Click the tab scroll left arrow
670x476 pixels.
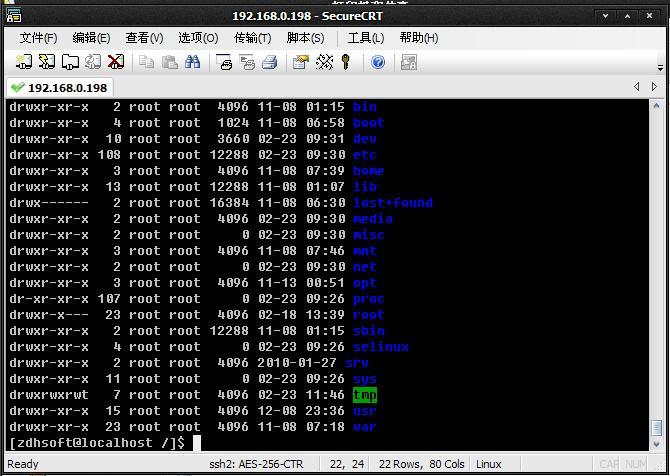click(x=636, y=87)
